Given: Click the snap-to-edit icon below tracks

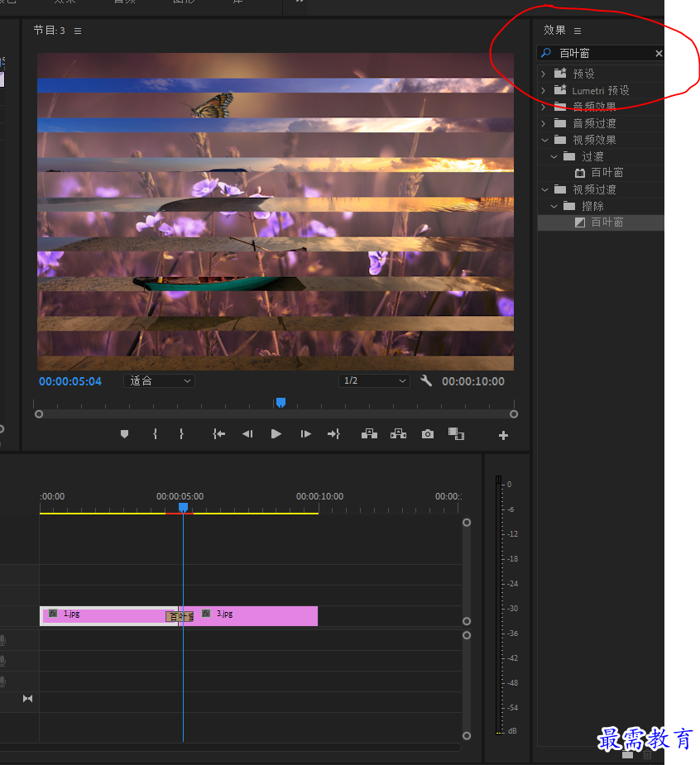Looking at the screenshot, I should [28, 699].
